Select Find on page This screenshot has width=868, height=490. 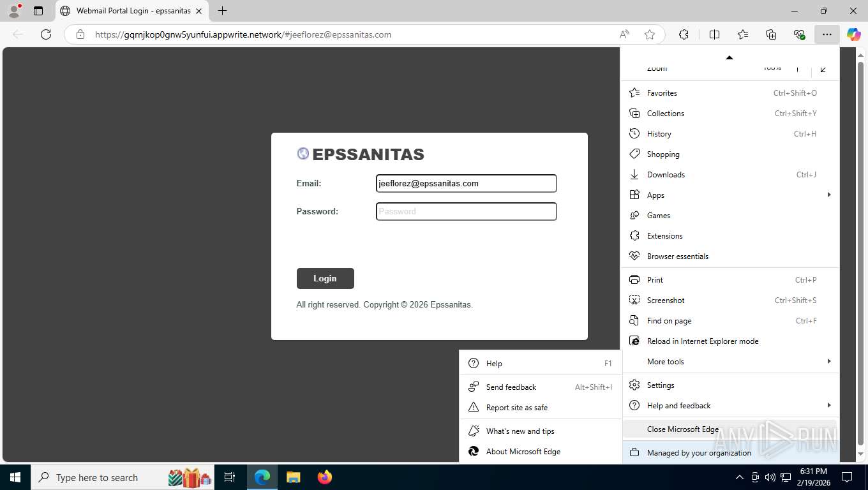point(731,320)
